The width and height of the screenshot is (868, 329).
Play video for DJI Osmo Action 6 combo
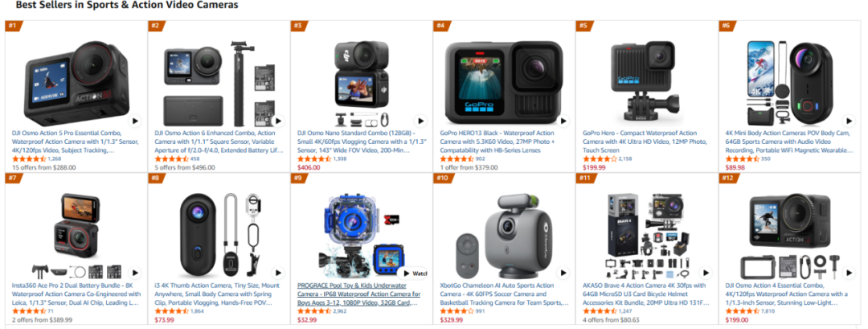pyautogui.click(x=278, y=120)
